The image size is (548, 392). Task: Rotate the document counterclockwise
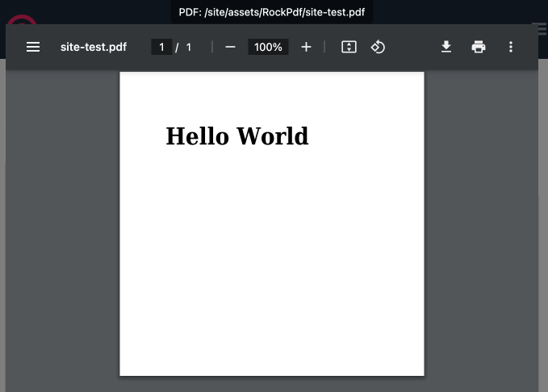pos(378,47)
